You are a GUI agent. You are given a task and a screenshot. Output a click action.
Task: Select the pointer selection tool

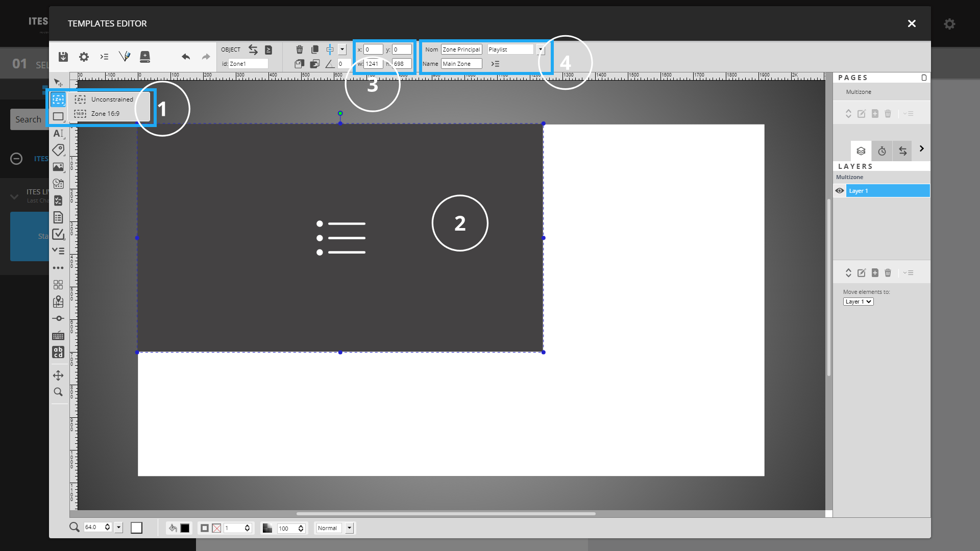coord(58,83)
